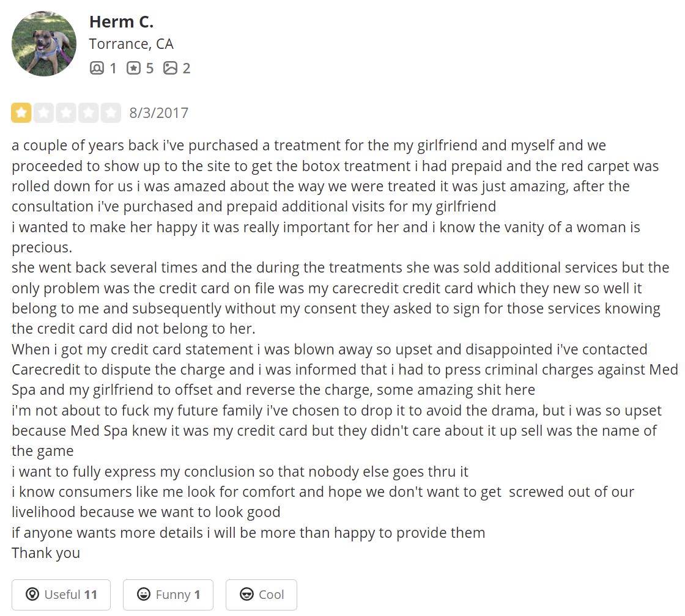685x616 pixels.
Task: Click the 8/3/2017 review date
Action: [158, 113]
